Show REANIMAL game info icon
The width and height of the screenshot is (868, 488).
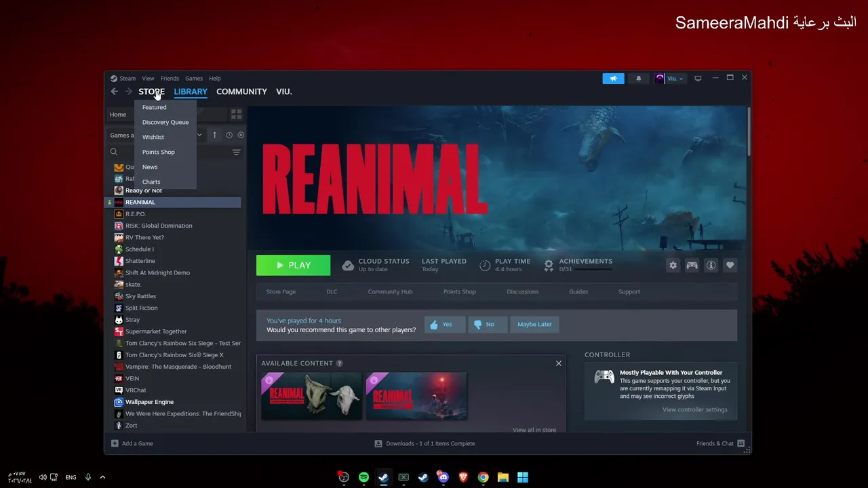coord(711,266)
